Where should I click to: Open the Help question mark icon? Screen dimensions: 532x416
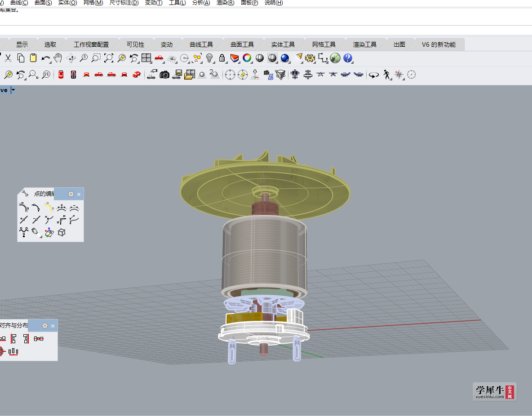point(348,58)
